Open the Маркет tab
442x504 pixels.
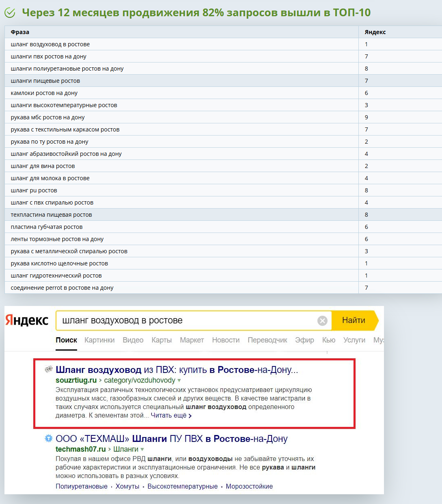coord(192,340)
